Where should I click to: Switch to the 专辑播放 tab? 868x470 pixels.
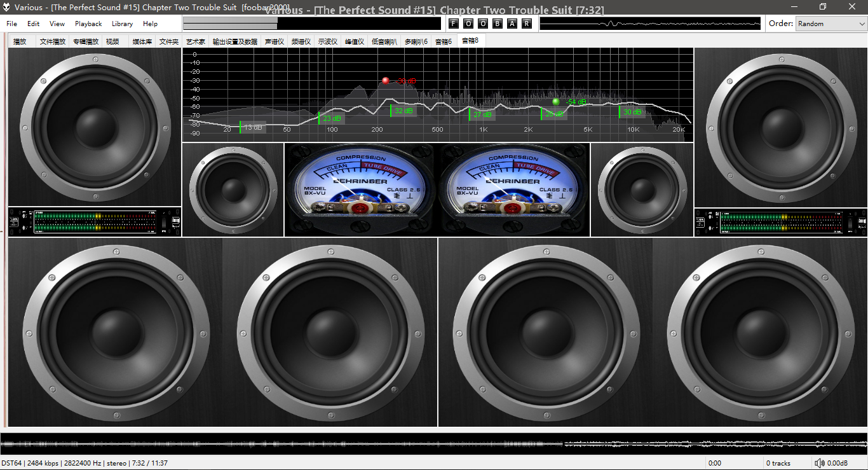tap(86, 41)
